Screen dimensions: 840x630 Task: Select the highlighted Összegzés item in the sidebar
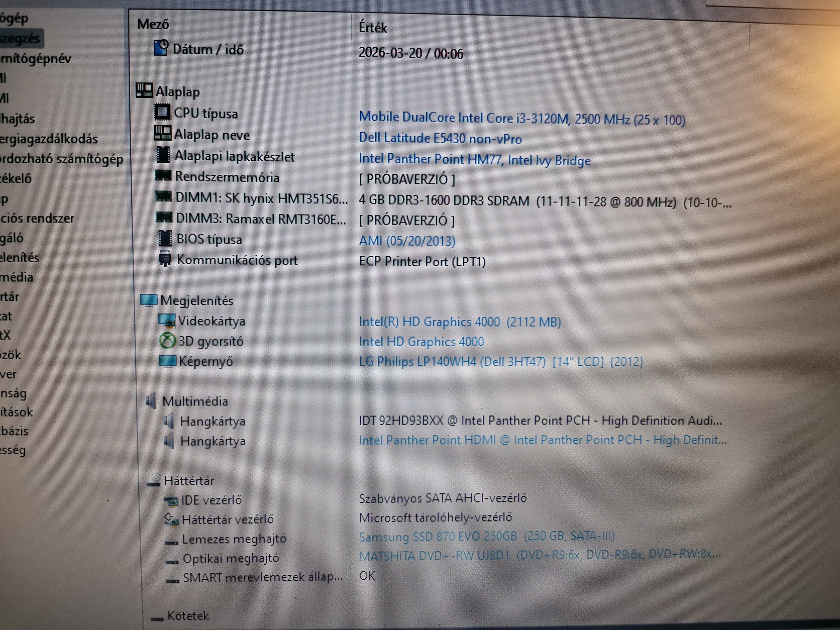tap(21, 38)
